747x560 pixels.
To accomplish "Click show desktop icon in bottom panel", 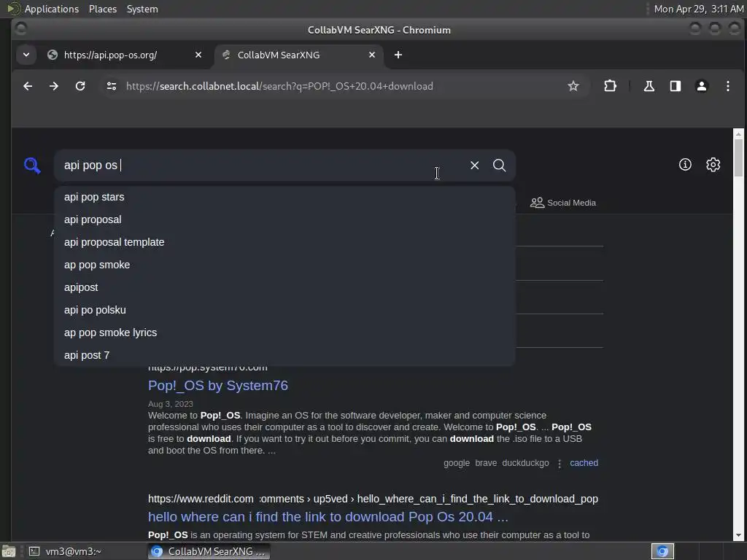I will (9, 551).
